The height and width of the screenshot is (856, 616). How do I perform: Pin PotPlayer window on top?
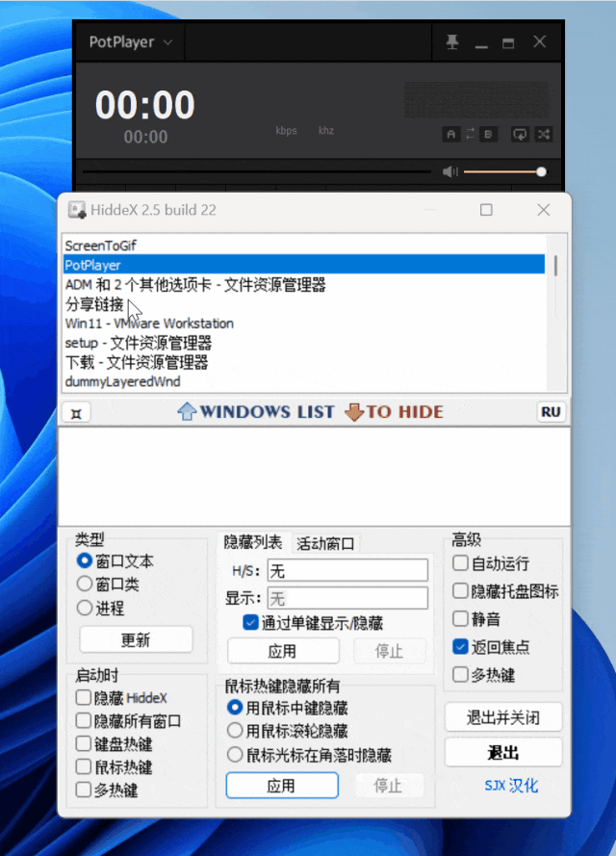click(452, 42)
